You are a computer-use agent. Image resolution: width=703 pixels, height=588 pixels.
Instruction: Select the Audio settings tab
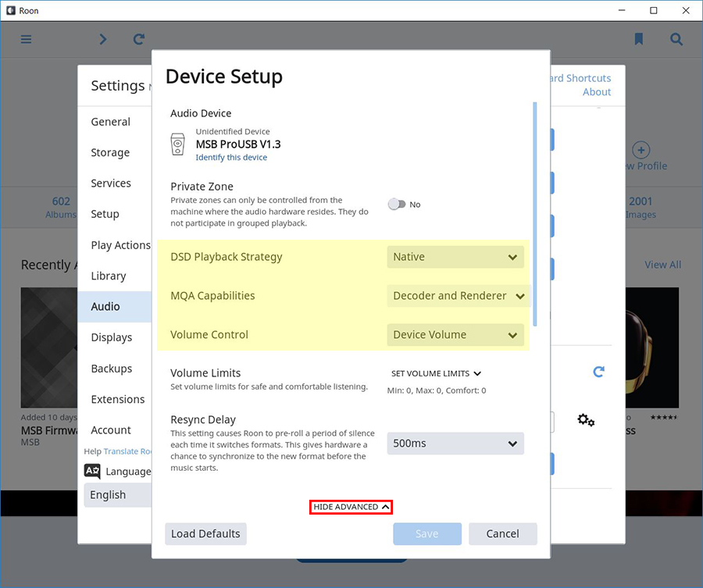tap(105, 307)
